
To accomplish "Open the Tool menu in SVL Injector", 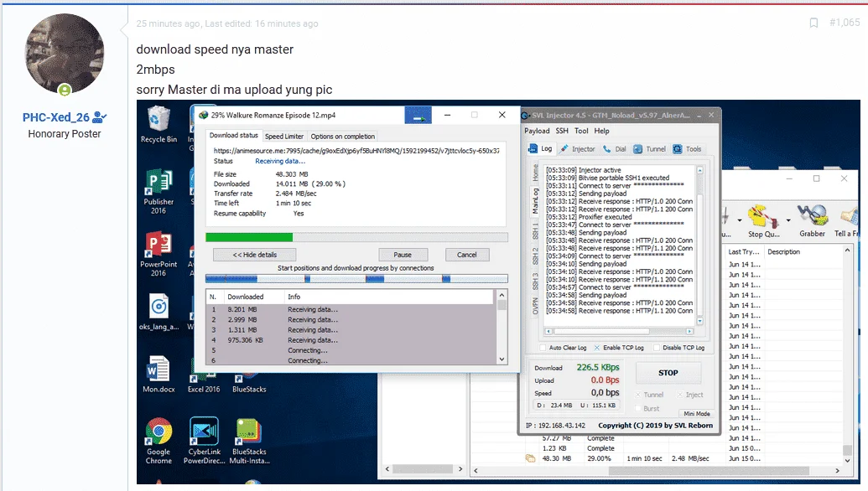I will click(581, 131).
